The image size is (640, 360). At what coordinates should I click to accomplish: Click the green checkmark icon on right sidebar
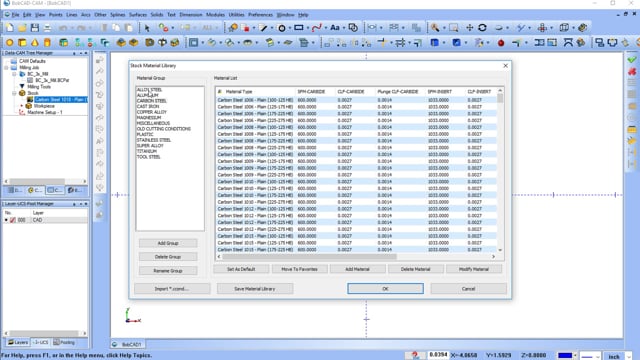click(x=632, y=60)
